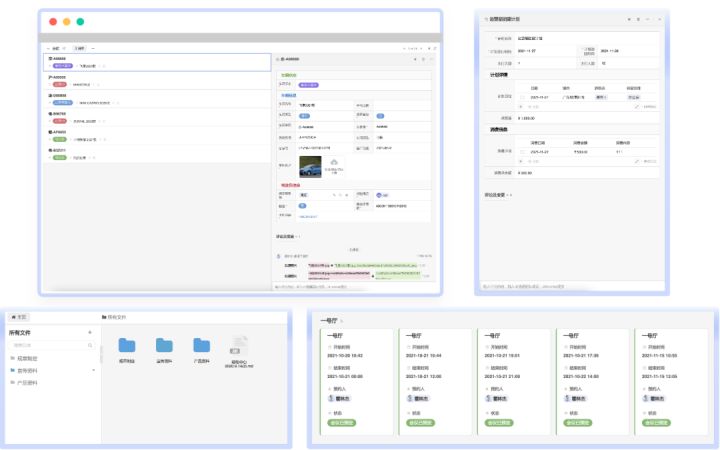720x450 pixels.
Task: Switch to the 主页 tab in file manager
Action: pos(19,317)
